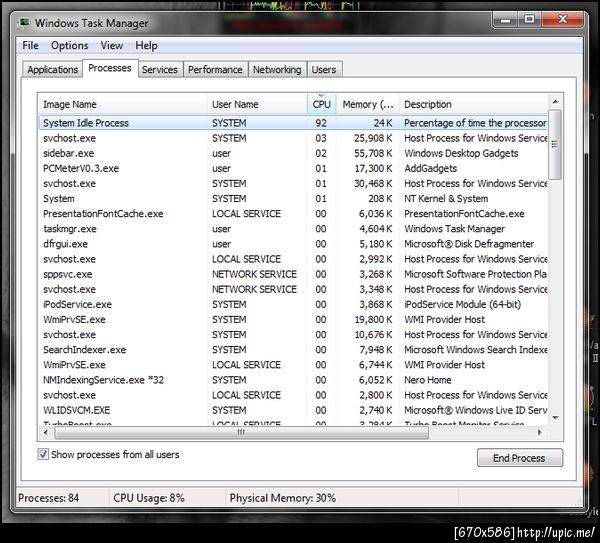
Task: Select the sidebar.exe process
Action: (x=293, y=153)
